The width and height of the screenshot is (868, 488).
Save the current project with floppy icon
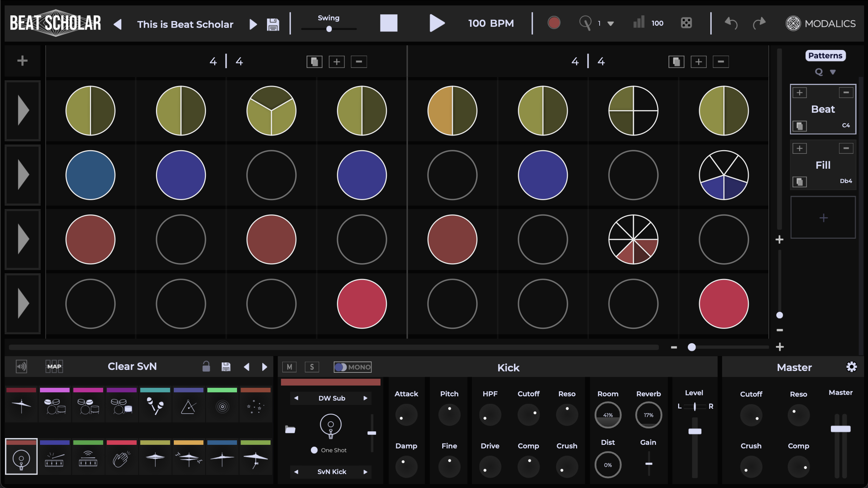[273, 24]
